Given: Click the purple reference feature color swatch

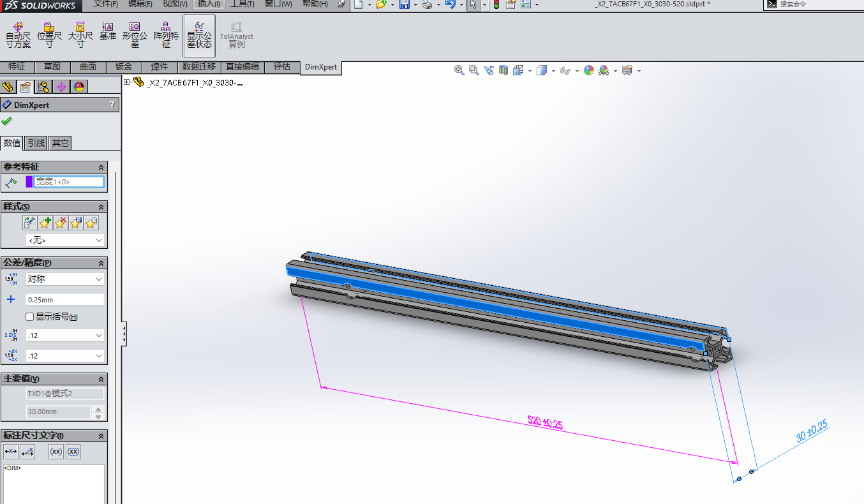Looking at the screenshot, I should pos(29,182).
